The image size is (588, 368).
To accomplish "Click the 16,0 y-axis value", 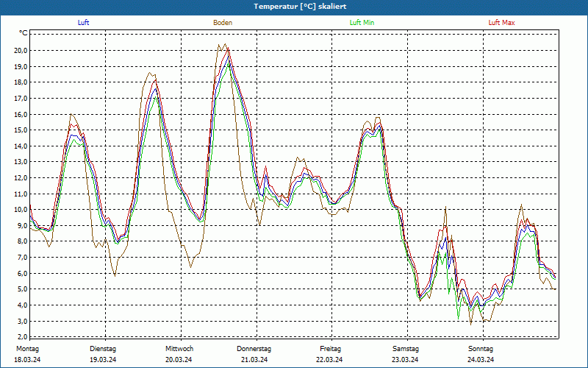I will [x=21, y=114].
